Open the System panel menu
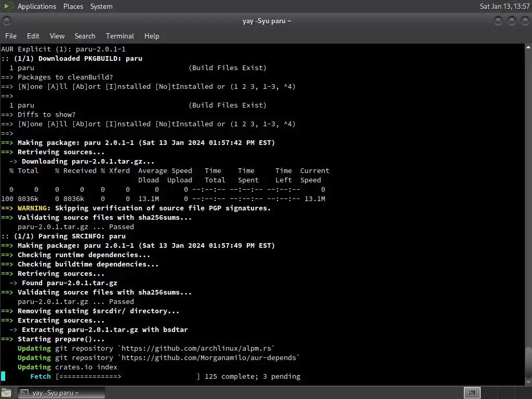This screenshot has width=532, height=399. click(x=101, y=6)
